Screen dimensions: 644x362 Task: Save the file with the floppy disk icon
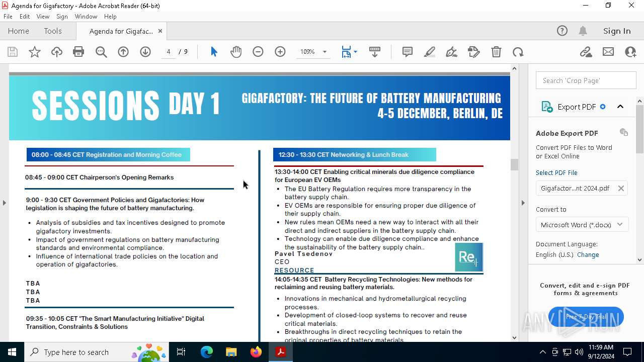(x=13, y=52)
